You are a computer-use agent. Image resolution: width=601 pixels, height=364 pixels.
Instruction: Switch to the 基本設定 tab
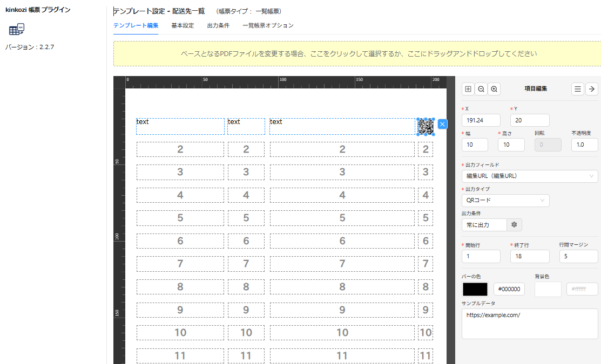(x=183, y=25)
